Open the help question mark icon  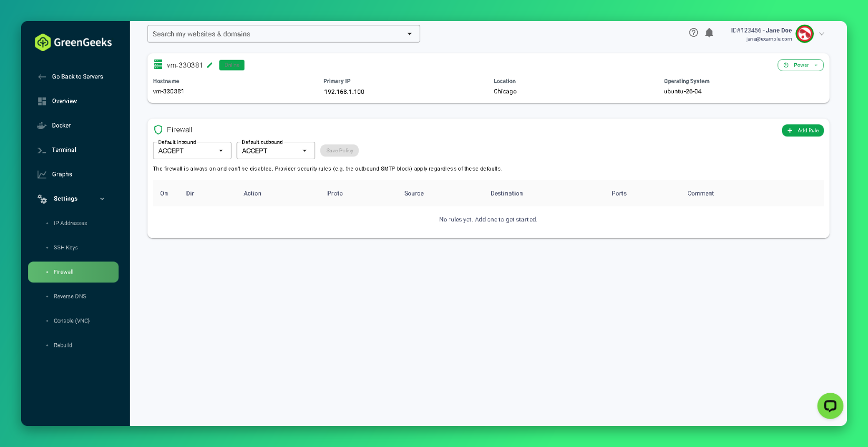[x=694, y=33]
